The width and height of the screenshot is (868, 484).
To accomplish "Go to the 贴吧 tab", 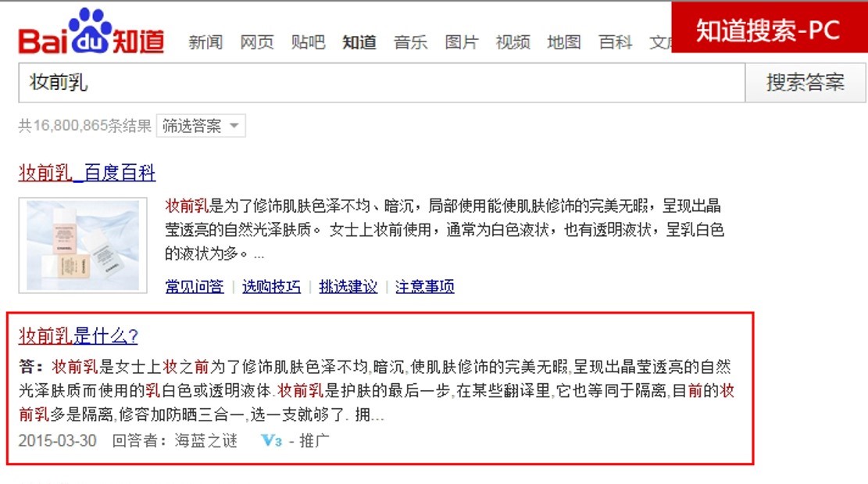I will tap(309, 42).
